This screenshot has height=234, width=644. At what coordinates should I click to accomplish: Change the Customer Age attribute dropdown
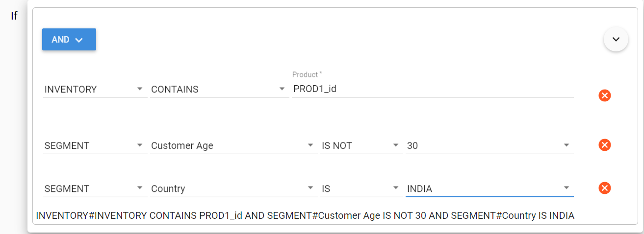coord(233,145)
